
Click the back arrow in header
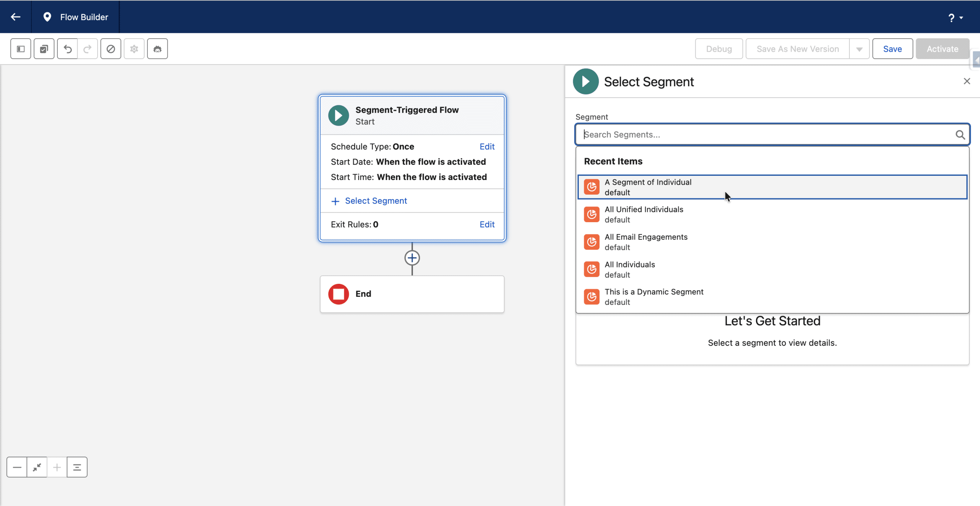[x=16, y=17]
